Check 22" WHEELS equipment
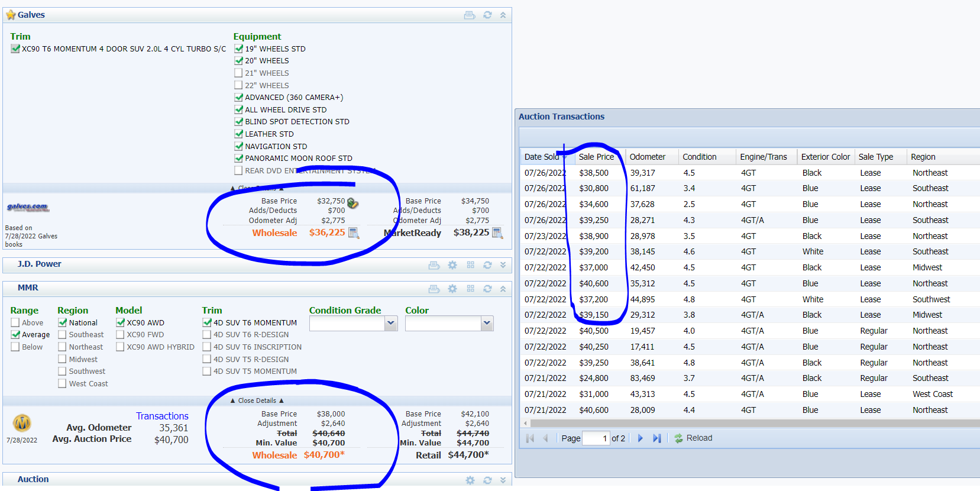The width and height of the screenshot is (980, 491). pyautogui.click(x=238, y=85)
